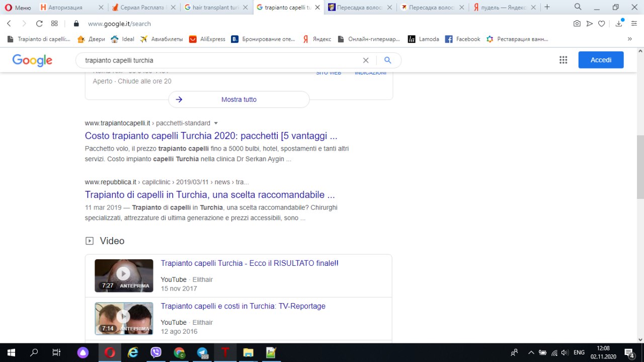Click the Mostra tutto button
Image resolution: width=644 pixels, height=362 pixels.
click(x=239, y=100)
